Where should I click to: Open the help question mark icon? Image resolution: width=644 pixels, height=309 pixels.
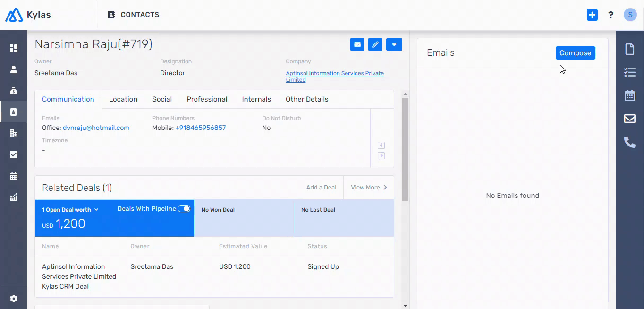611,15
